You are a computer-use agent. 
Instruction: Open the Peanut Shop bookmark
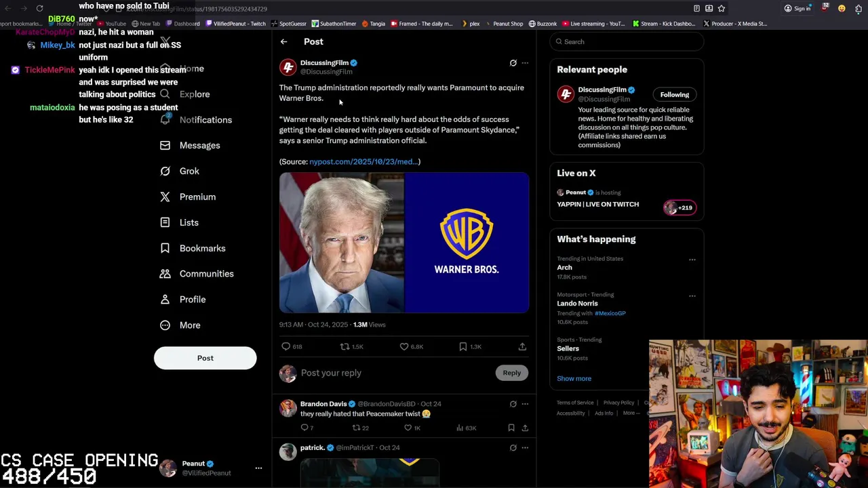click(x=504, y=24)
